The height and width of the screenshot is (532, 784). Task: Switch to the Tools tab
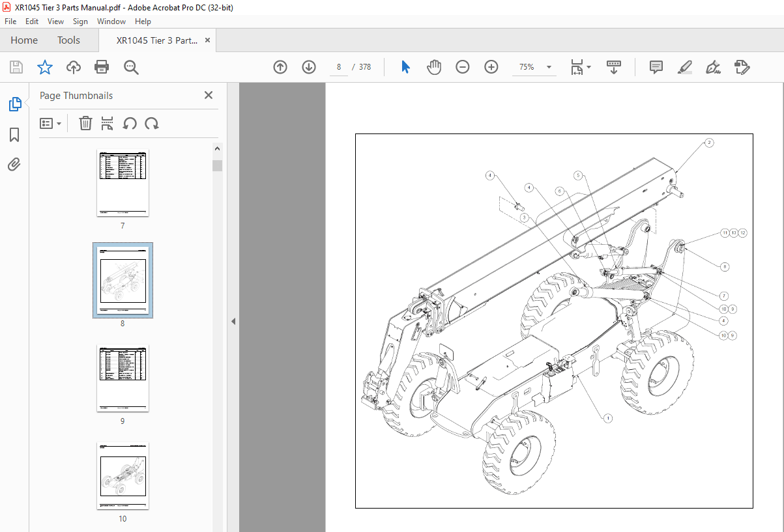pos(68,40)
